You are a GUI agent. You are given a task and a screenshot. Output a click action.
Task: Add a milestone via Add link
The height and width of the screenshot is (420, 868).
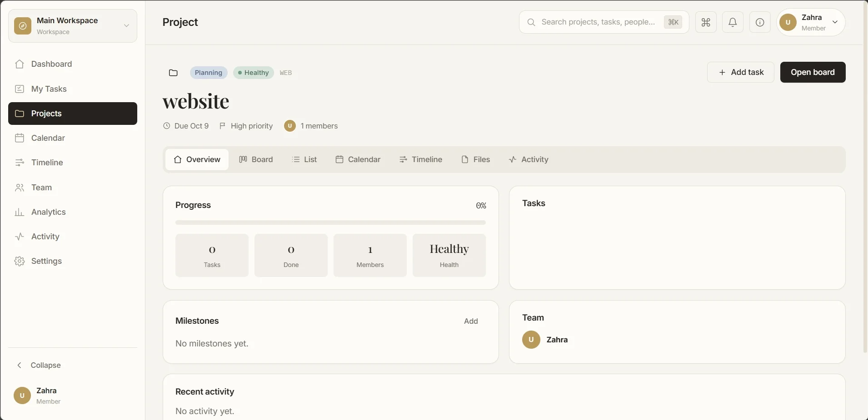[x=471, y=321]
